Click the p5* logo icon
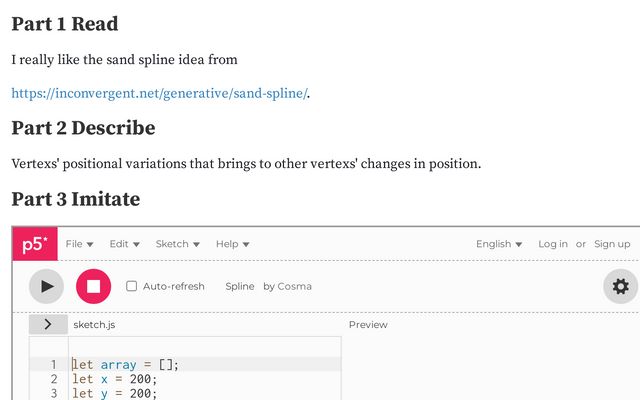The height and width of the screenshot is (400, 640). click(x=35, y=244)
